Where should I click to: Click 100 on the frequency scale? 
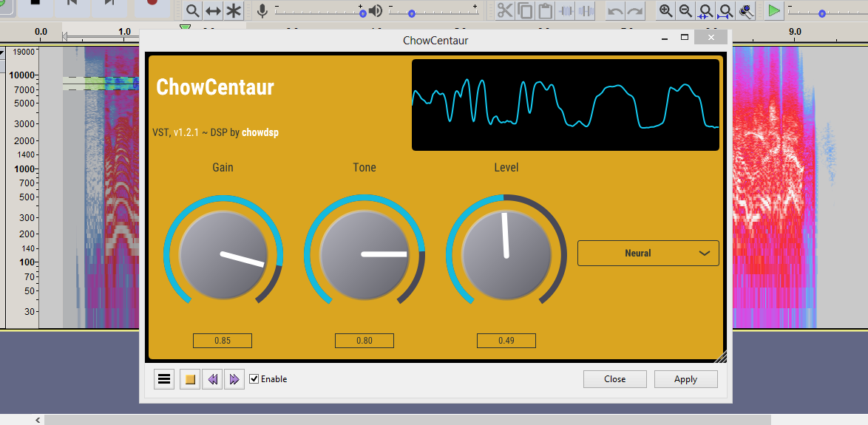27,262
